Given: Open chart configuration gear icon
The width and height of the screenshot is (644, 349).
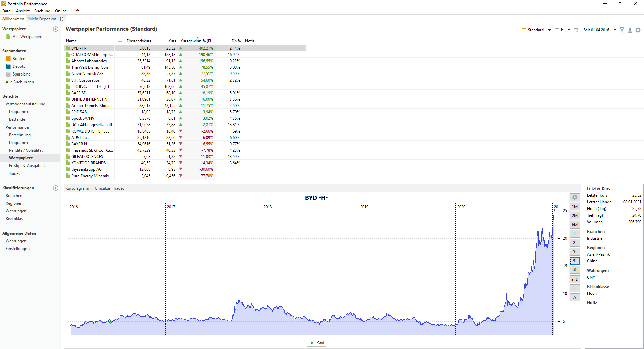Looking at the screenshot, I should pyautogui.click(x=575, y=197).
